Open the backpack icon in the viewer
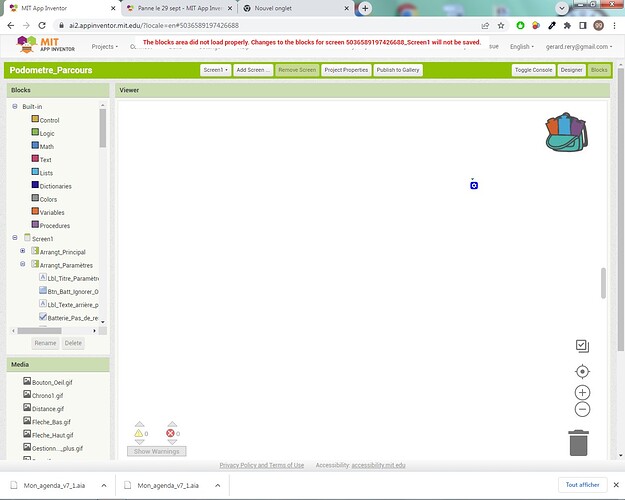 pyautogui.click(x=566, y=132)
